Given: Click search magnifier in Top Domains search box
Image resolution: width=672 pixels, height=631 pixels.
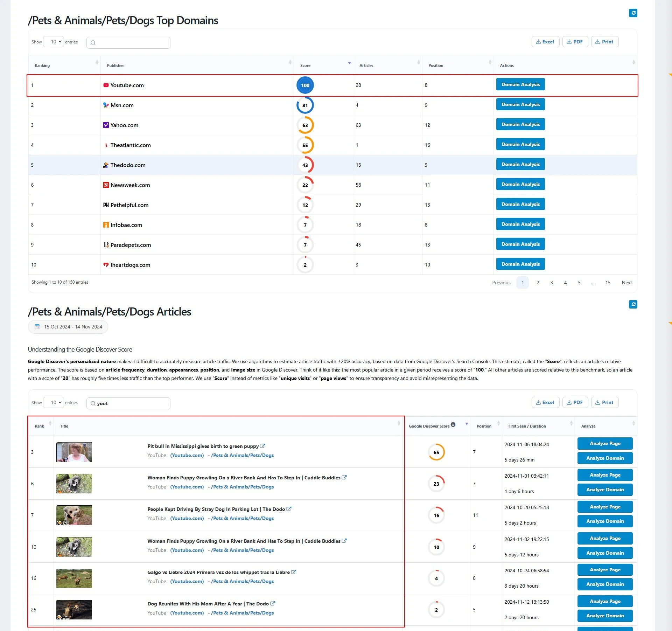Looking at the screenshot, I should [x=93, y=43].
